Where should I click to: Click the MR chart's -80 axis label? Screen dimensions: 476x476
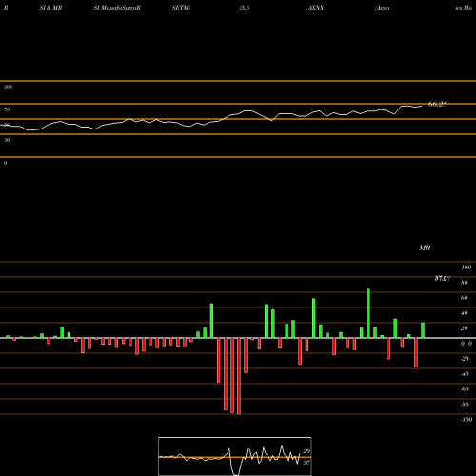click(x=465, y=405)
